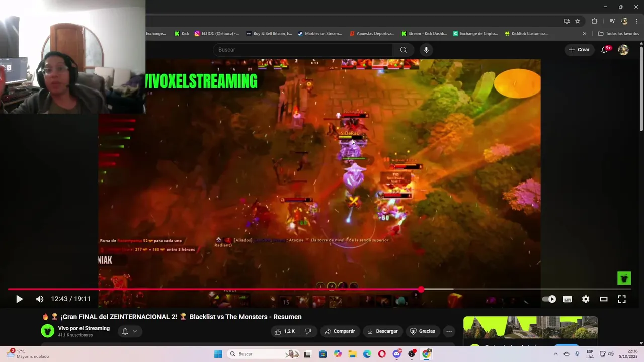The image size is (644, 362).
Task: Play the YouTube video
Action: tap(19, 299)
